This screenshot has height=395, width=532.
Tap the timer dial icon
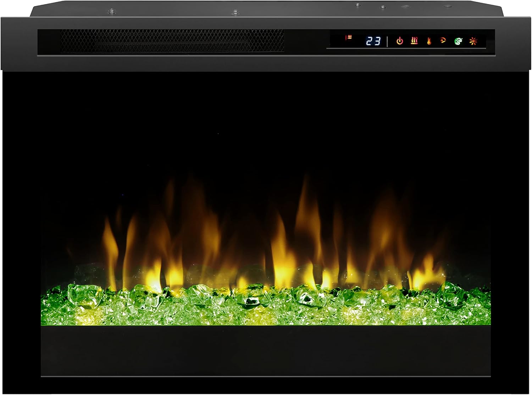point(443,41)
